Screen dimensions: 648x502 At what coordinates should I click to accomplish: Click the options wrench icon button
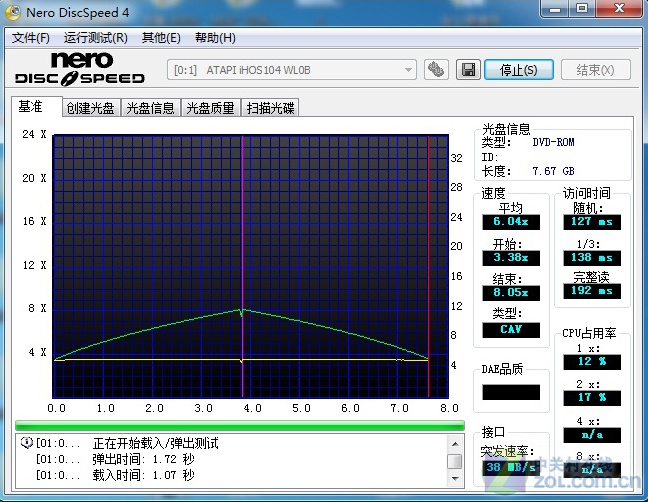pyautogui.click(x=436, y=69)
